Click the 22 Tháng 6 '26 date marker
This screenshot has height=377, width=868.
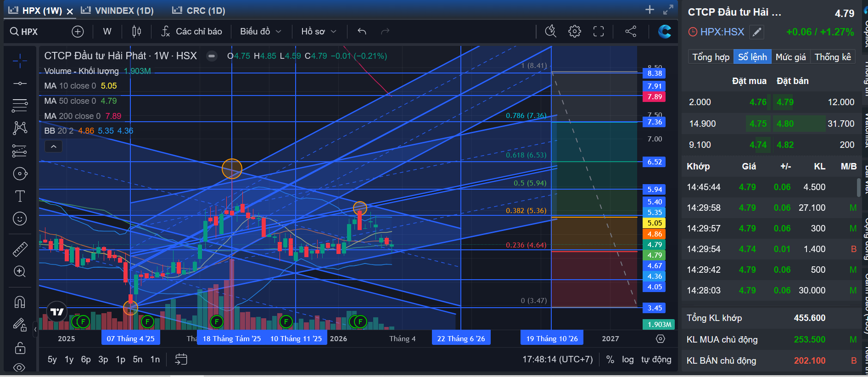tap(461, 338)
